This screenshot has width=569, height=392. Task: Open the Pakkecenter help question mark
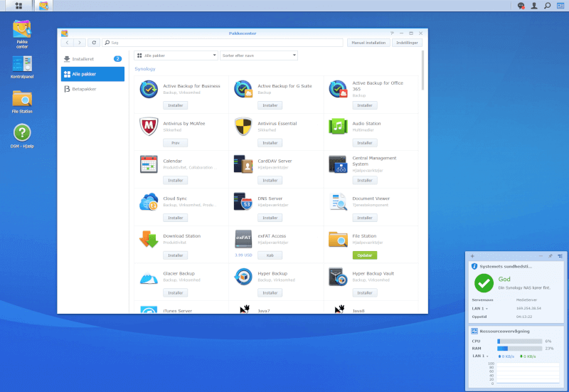pos(392,33)
